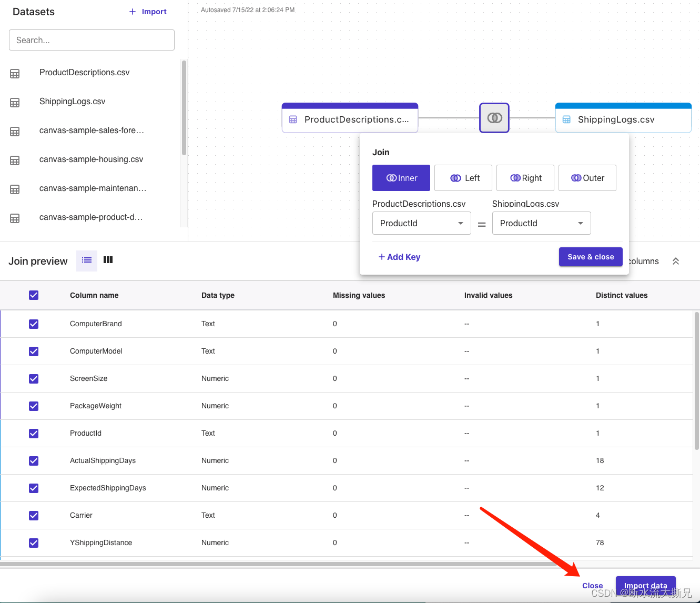Select the Right join type
The height and width of the screenshot is (603, 700).
click(525, 178)
